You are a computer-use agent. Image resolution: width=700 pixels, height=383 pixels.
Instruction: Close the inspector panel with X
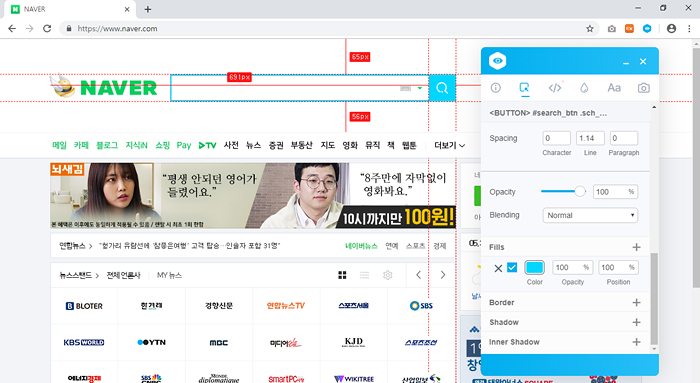(x=643, y=61)
